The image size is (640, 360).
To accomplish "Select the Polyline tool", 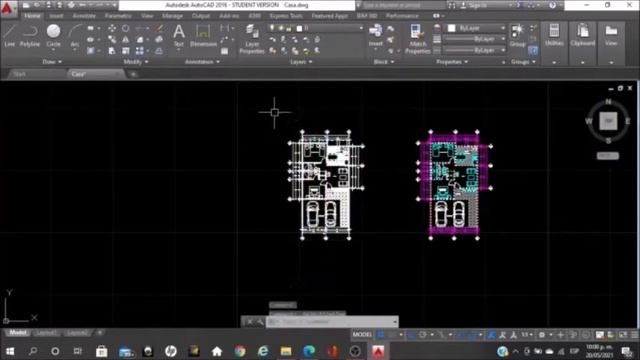I will 30,35.
